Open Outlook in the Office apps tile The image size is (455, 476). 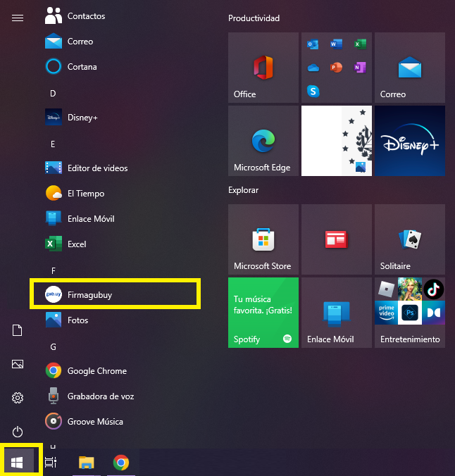pyautogui.click(x=313, y=44)
